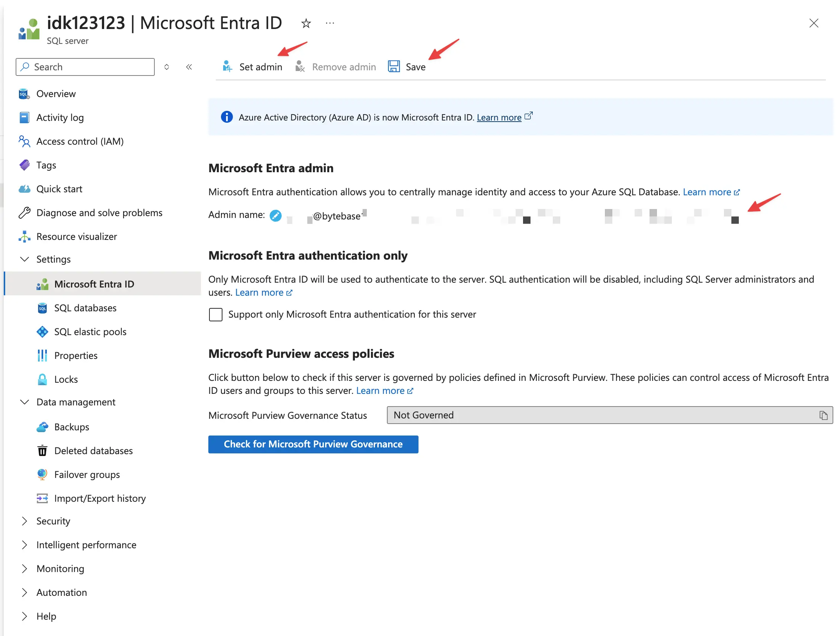Screen dimensions: 840x636
Task: Open Activity log in sidebar
Action: [x=60, y=118]
